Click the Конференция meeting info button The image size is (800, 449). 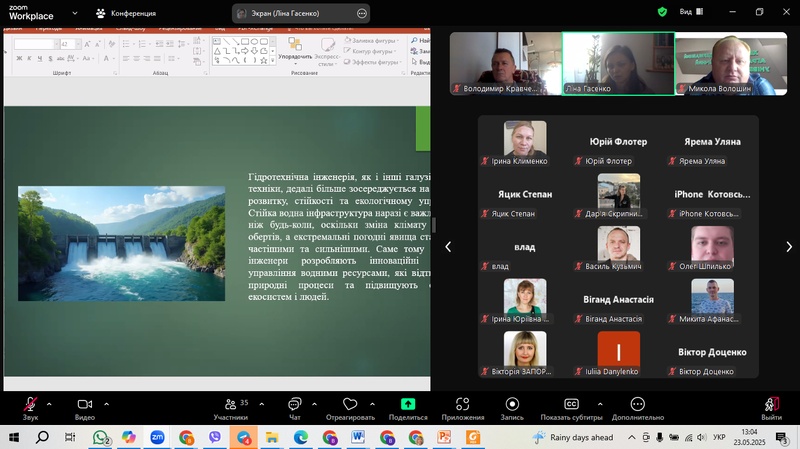pos(126,13)
